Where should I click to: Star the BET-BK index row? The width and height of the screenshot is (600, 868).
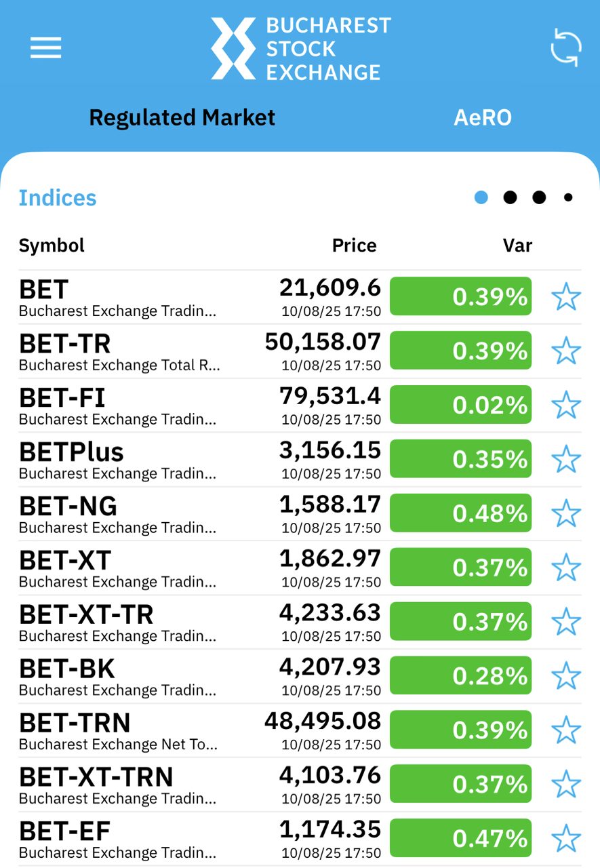pos(565,676)
